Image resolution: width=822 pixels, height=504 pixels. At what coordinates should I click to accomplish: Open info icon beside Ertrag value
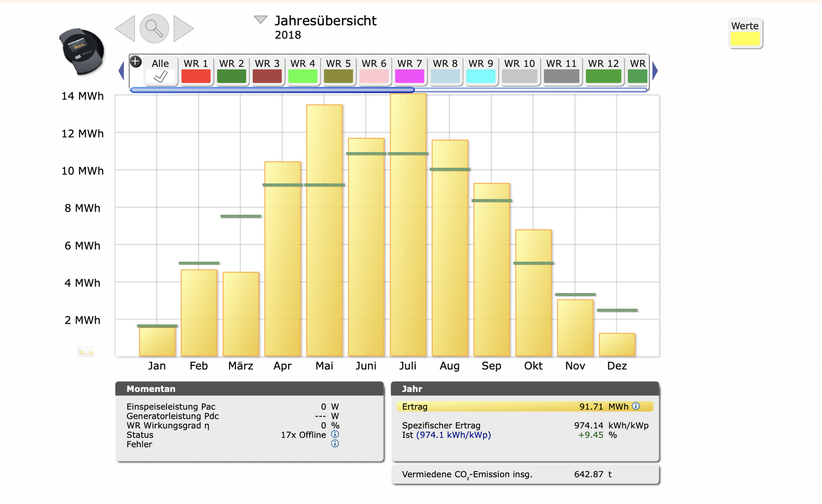pyautogui.click(x=636, y=406)
